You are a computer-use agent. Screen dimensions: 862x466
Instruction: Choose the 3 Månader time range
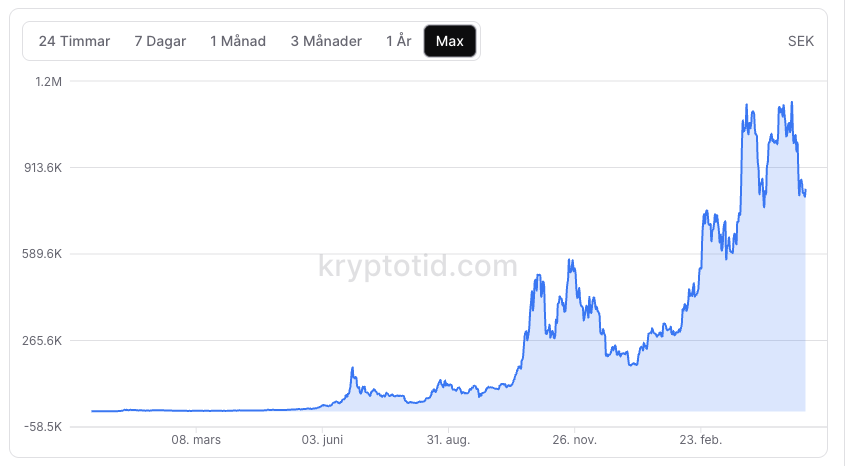pos(326,41)
